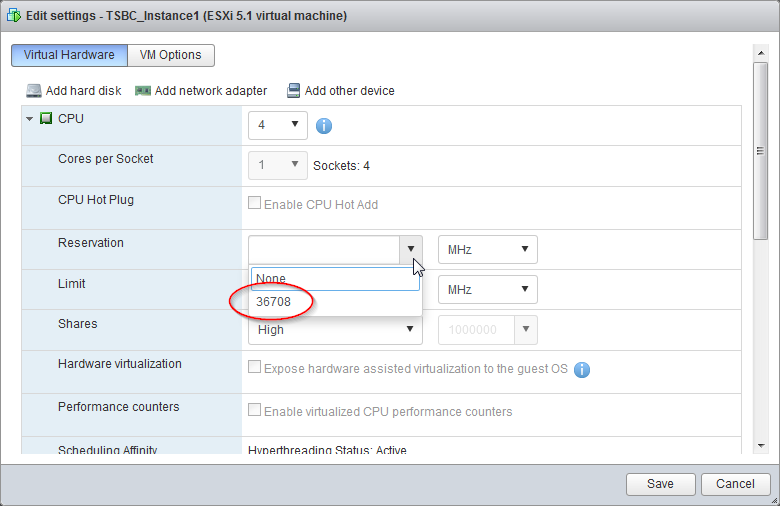Click the Edit settings title bar icon

tap(14, 17)
